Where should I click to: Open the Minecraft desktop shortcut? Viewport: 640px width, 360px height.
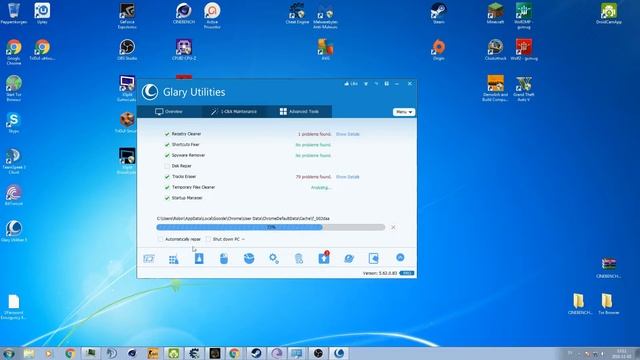click(x=496, y=13)
